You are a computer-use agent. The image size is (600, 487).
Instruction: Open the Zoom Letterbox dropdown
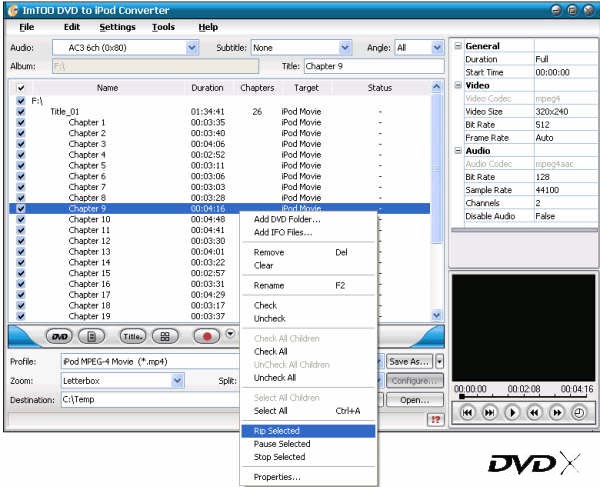[177, 381]
